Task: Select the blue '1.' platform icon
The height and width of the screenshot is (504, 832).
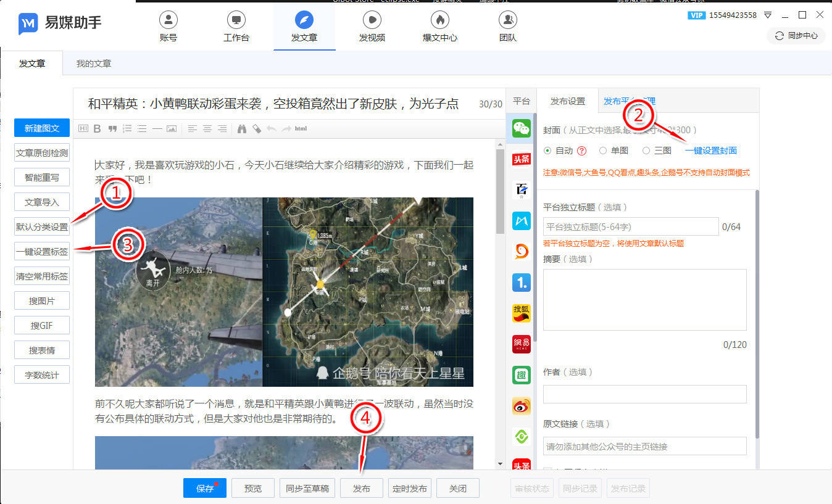Action: coord(522,283)
